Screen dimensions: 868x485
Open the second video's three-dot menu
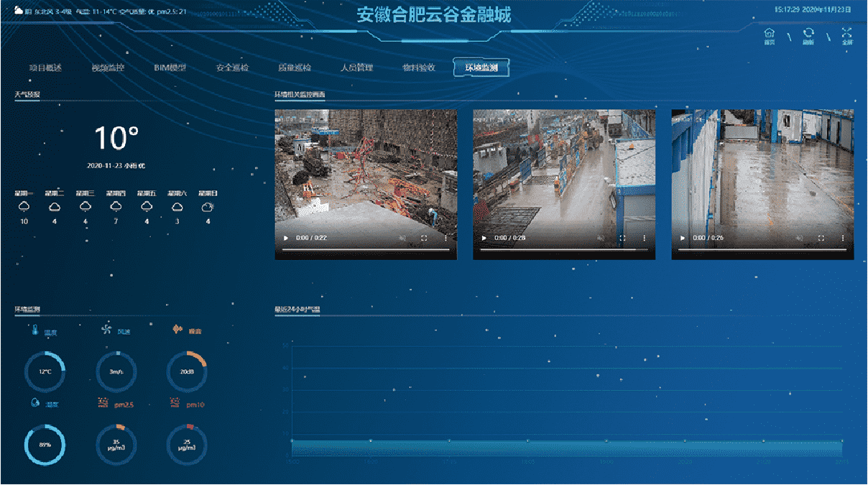(645, 238)
